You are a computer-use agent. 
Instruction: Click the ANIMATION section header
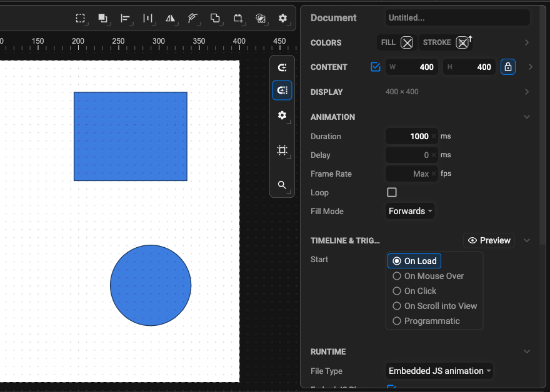tap(332, 117)
